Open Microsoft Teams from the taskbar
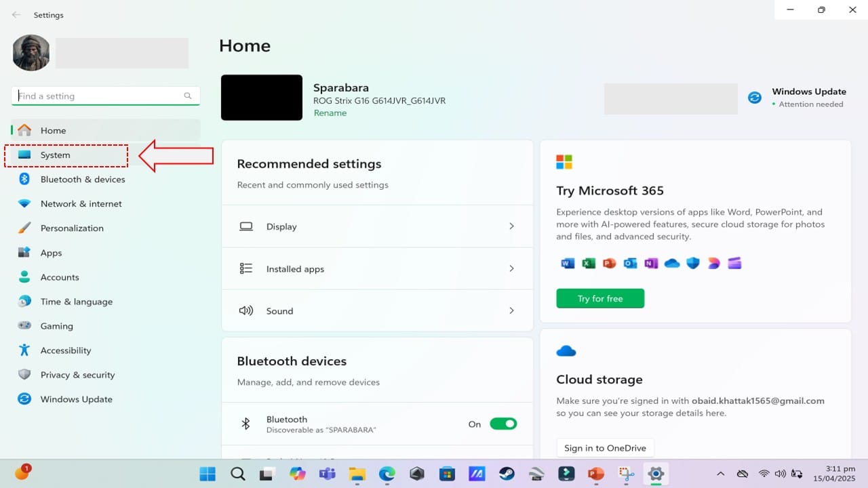 pos(328,474)
